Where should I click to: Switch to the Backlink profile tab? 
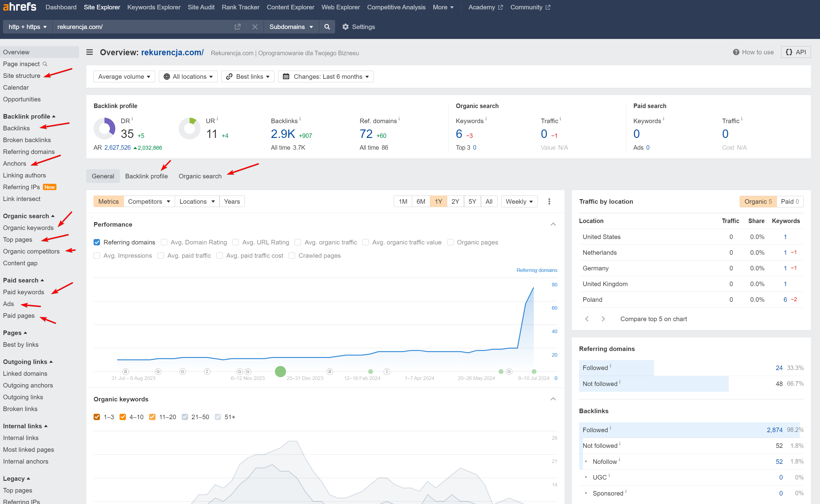point(146,176)
